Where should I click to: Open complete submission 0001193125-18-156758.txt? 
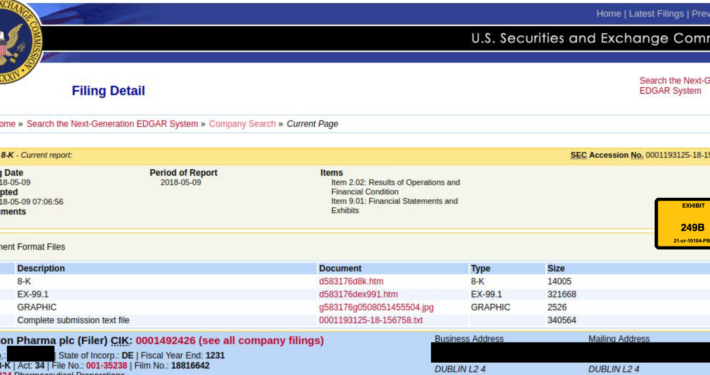370,320
